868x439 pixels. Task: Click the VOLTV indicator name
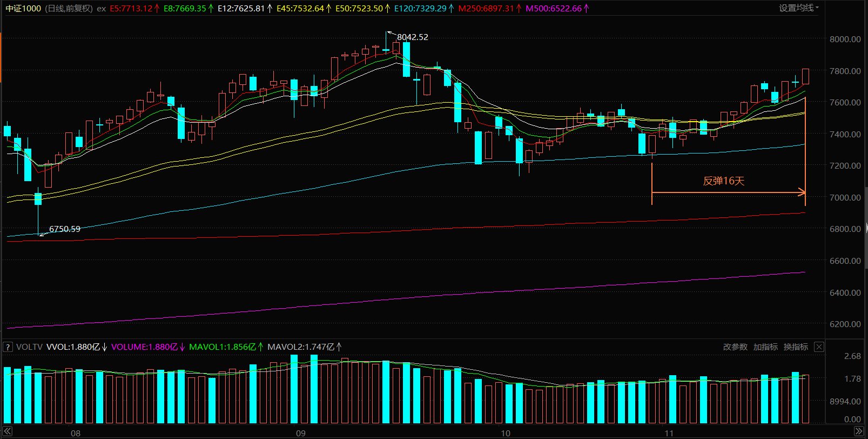pos(29,347)
